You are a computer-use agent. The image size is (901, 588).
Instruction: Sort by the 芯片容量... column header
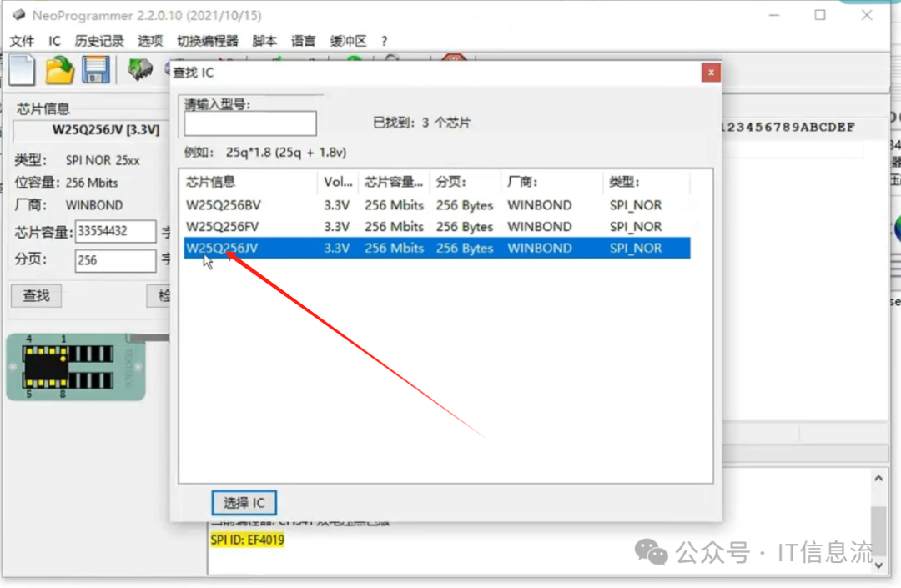click(x=394, y=182)
